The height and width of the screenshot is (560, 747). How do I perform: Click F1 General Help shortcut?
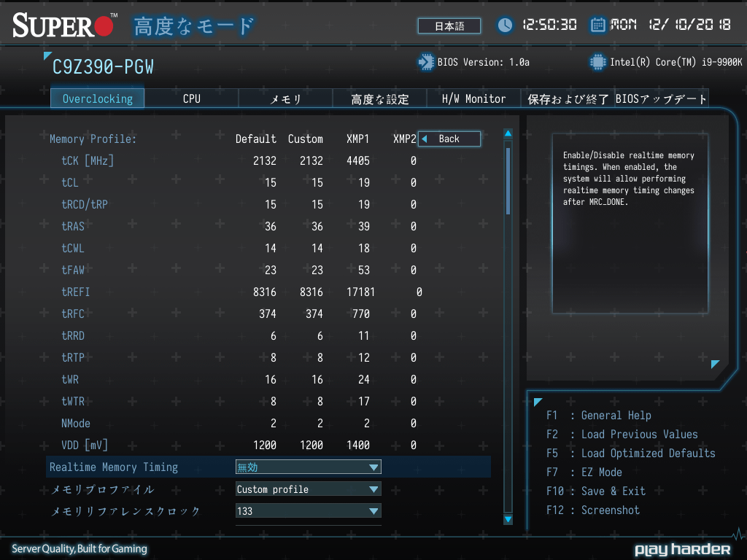click(x=599, y=415)
